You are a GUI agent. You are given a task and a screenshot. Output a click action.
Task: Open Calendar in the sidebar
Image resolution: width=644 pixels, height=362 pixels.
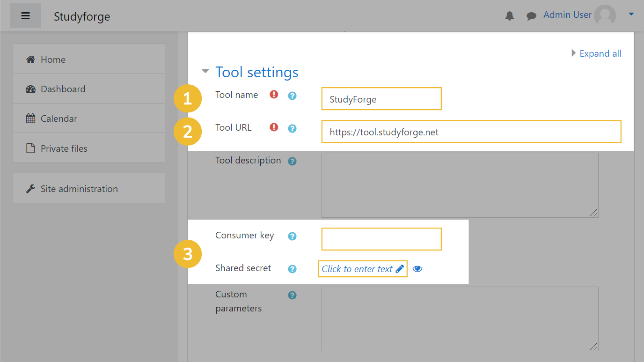89,118
